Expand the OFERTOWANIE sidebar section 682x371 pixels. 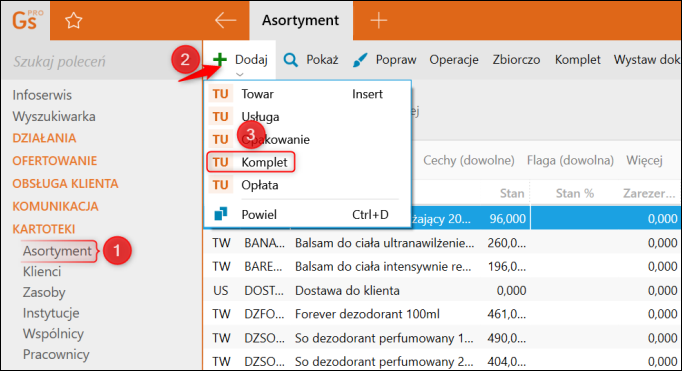pos(54,160)
